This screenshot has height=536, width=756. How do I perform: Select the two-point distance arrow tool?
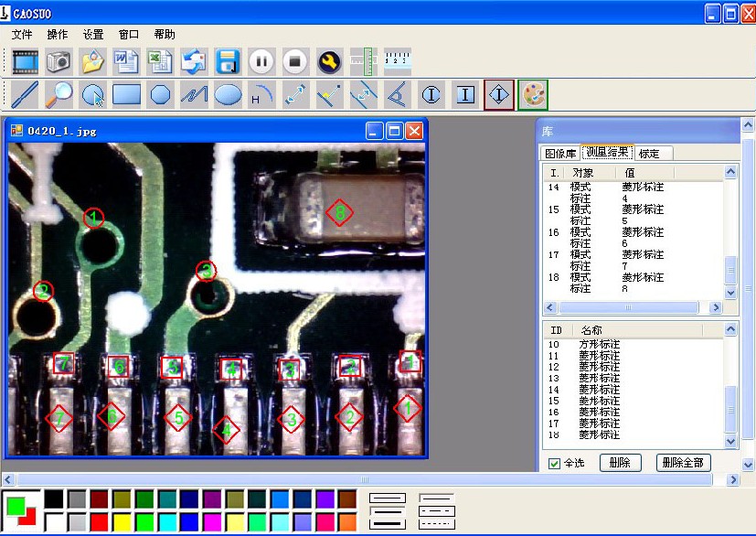coord(295,94)
